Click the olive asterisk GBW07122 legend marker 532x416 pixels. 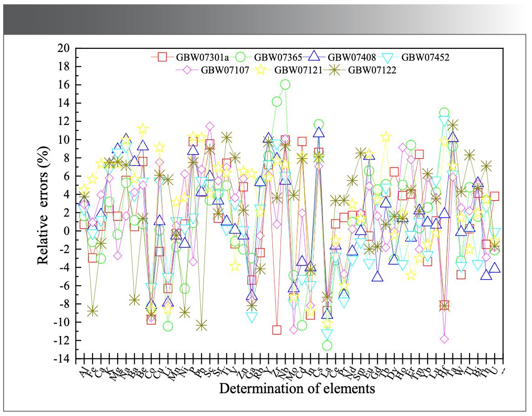pyautogui.click(x=335, y=70)
